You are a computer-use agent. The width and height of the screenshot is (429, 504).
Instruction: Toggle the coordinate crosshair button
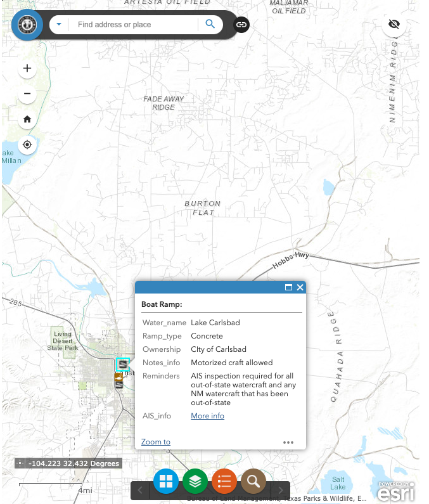tap(20, 463)
